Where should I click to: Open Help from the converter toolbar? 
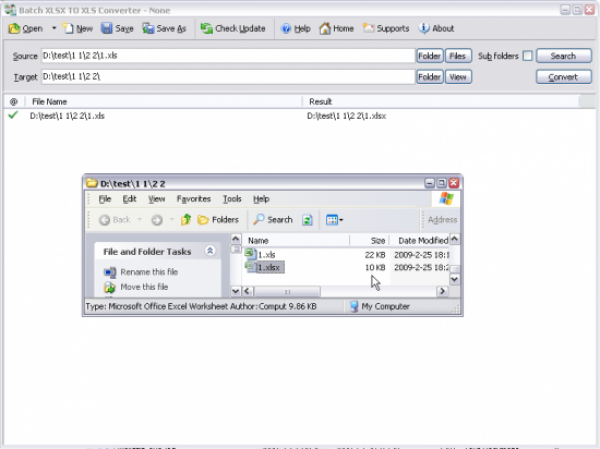pos(295,28)
